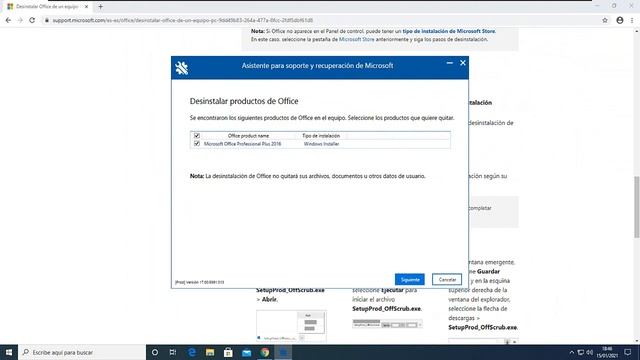The width and height of the screenshot is (640, 360).
Task: Show hidden system tray icons
Action: [571, 352]
